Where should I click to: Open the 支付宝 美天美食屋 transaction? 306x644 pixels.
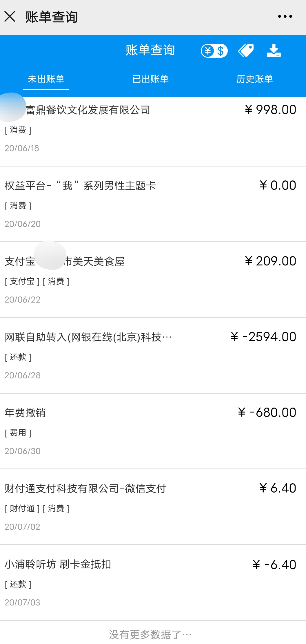(x=153, y=280)
